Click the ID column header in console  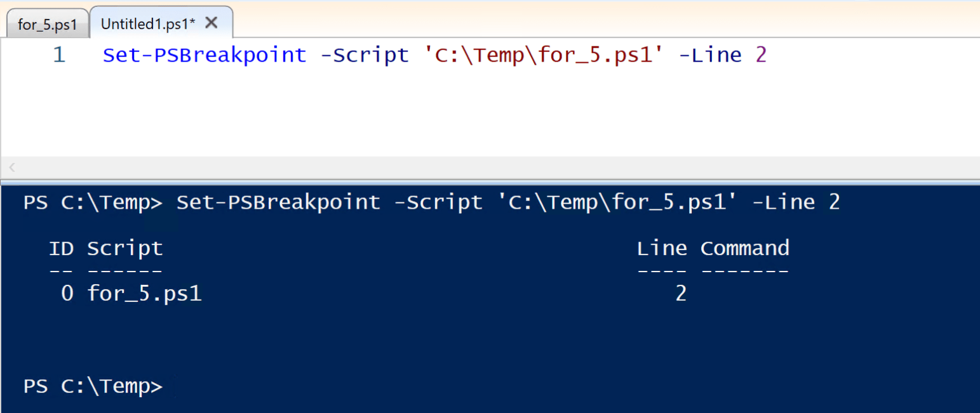click(61, 248)
